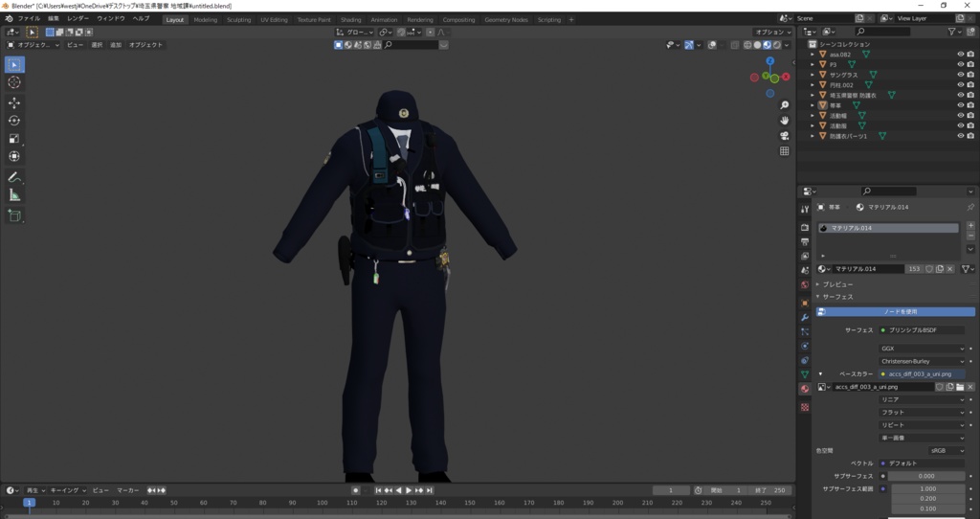Click the オプション button in viewport header
This screenshot has width=980, height=519.
773,32
